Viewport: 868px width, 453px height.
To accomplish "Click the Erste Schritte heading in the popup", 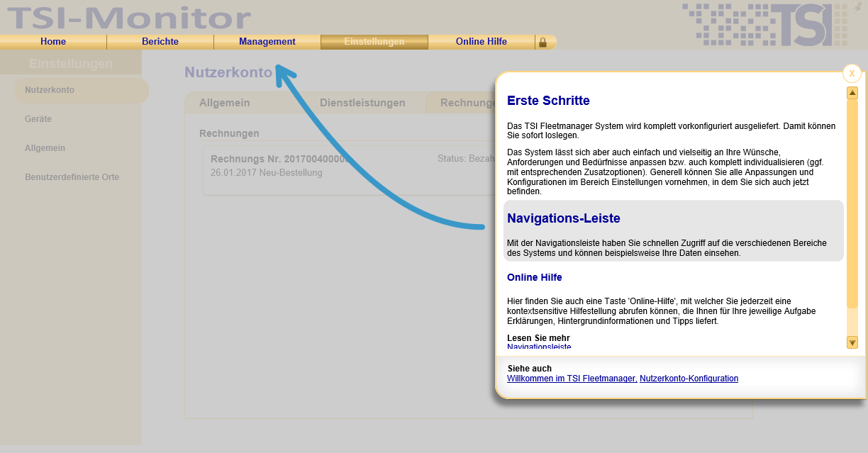I will [548, 101].
